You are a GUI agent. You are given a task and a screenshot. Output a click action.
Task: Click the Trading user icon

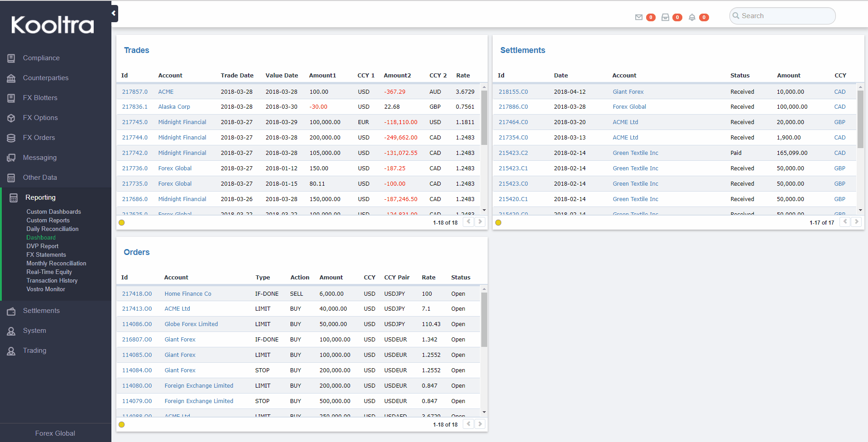(11, 351)
